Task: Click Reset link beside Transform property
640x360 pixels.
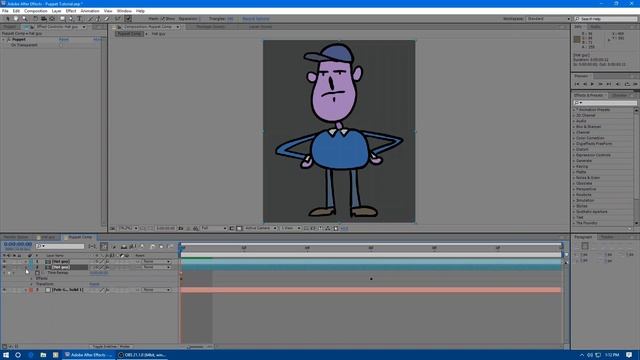Action: [94, 284]
